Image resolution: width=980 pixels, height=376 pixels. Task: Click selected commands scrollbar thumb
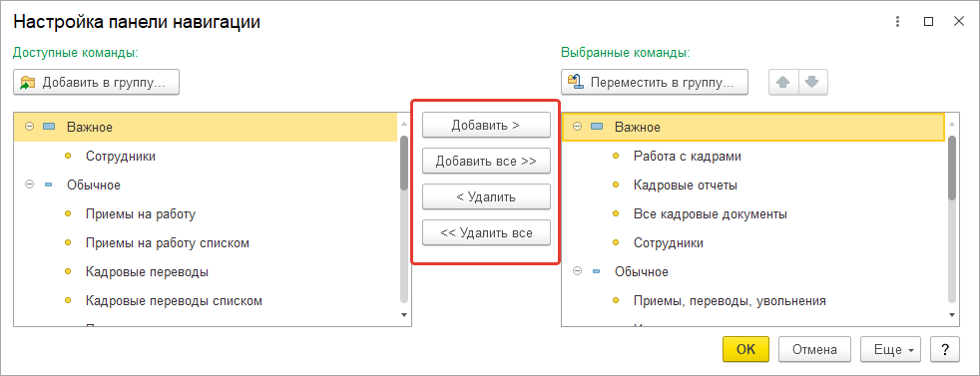point(952,168)
